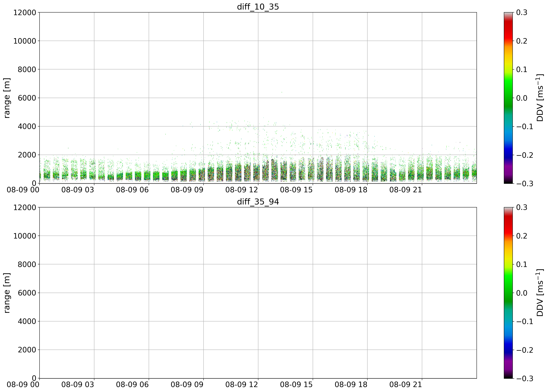This screenshot has width=548, height=392.
Task: Click the −0.1 label on top colorbar
Action: coord(525,126)
